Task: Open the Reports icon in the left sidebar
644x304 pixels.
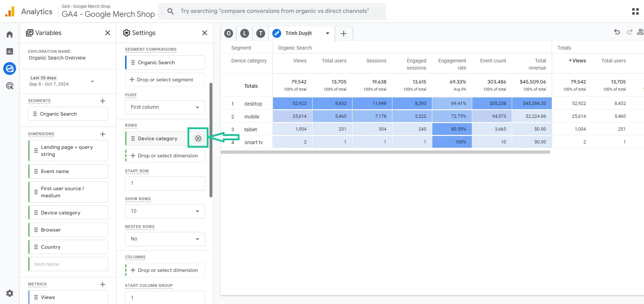Action: (10, 51)
